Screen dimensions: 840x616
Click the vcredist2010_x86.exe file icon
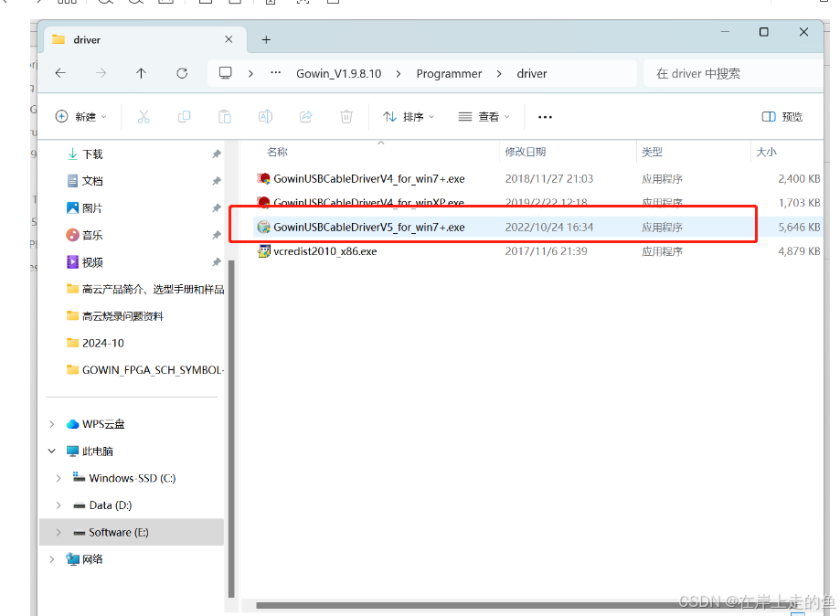263,250
